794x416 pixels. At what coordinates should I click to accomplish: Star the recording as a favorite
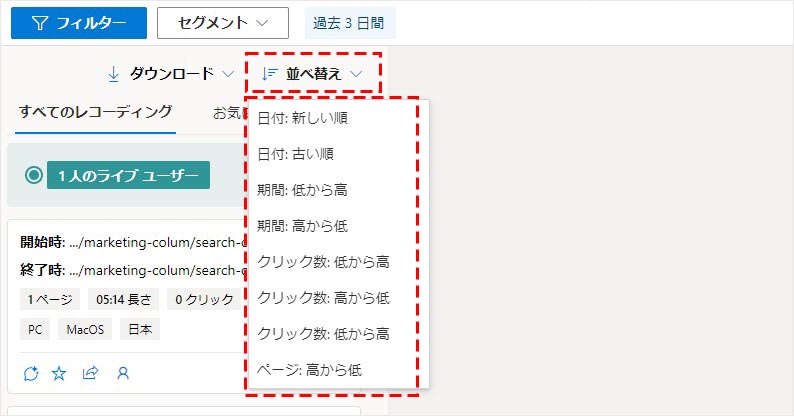tap(59, 373)
